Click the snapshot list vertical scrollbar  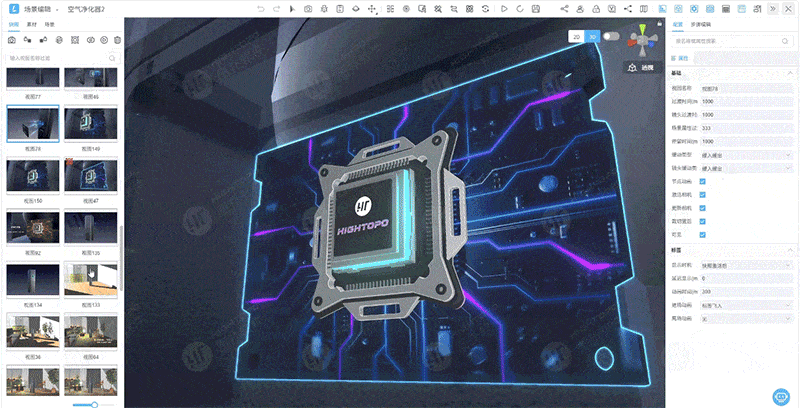click(x=121, y=258)
